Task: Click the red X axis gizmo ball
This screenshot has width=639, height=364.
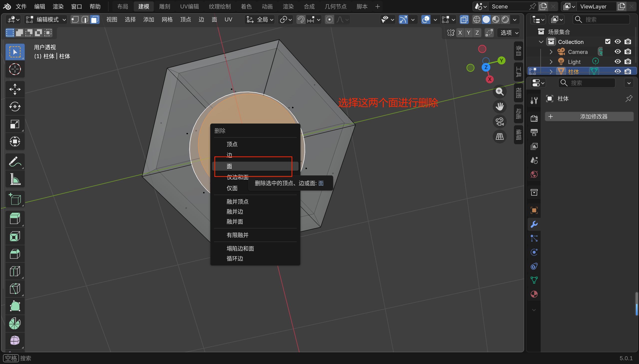Action: point(489,80)
